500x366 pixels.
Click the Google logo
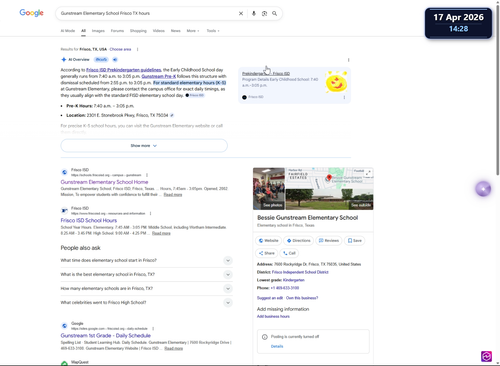click(x=31, y=13)
